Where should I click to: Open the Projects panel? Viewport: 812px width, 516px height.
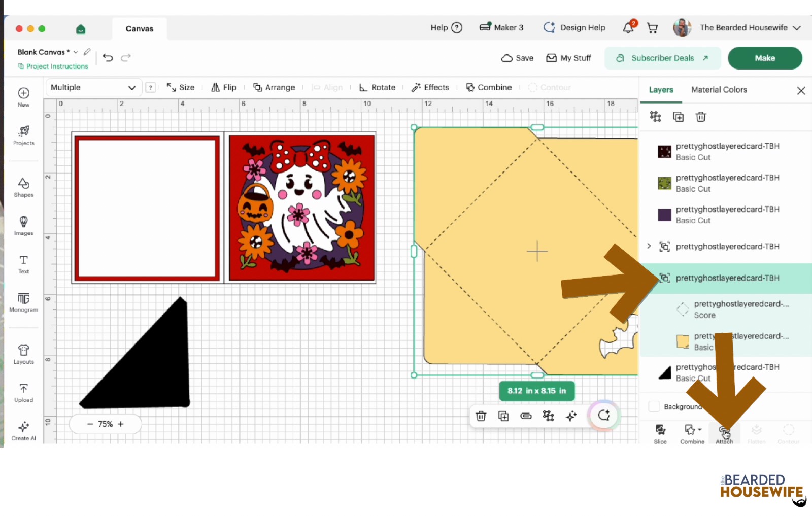coord(23,135)
